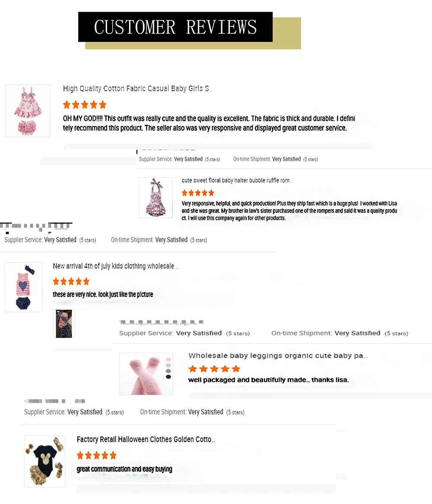Click the star rating for the baby leggings review
The height and width of the screenshot is (504, 432).
214,369
